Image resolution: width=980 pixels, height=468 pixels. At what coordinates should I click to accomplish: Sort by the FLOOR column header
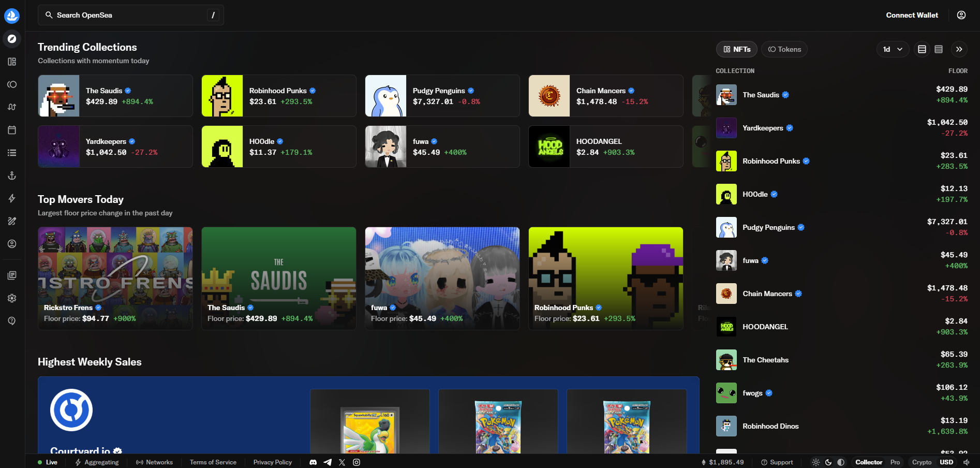coord(958,71)
